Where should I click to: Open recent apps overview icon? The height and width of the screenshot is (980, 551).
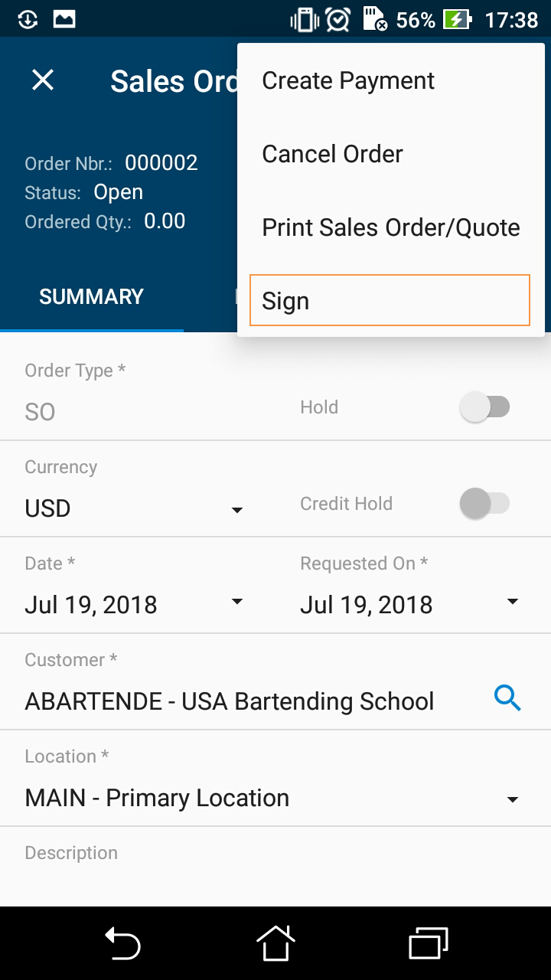(x=428, y=942)
